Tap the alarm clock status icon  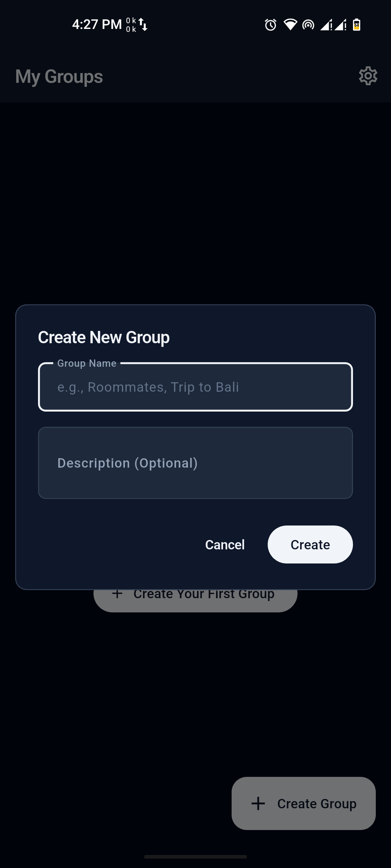tap(270, 25)
